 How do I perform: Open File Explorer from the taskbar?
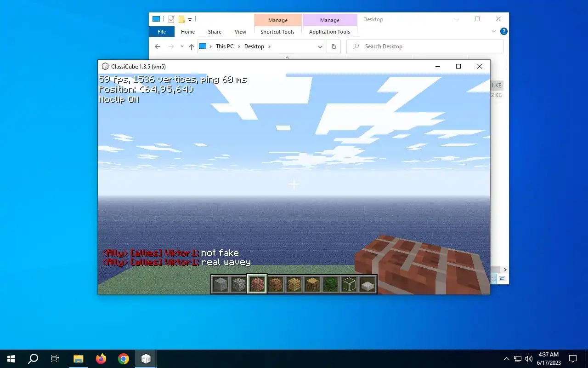pyautogui.click(x=79, y=359)
